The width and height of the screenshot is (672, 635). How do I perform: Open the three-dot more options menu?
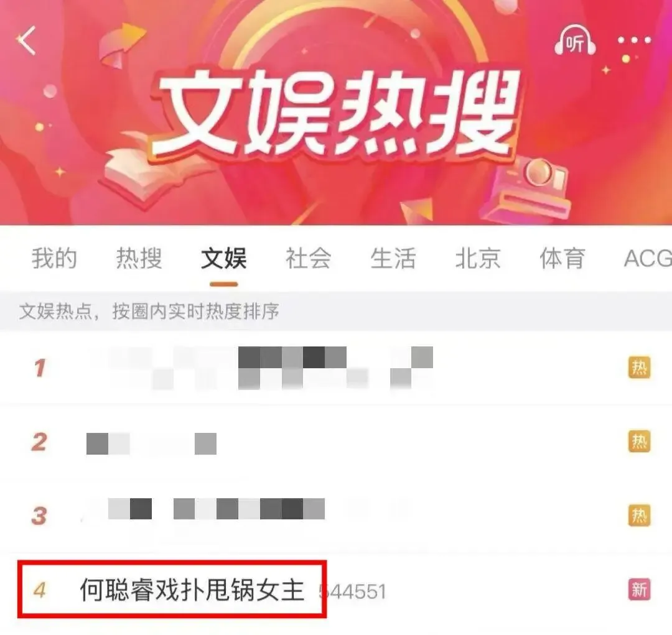tap(634, 40)
